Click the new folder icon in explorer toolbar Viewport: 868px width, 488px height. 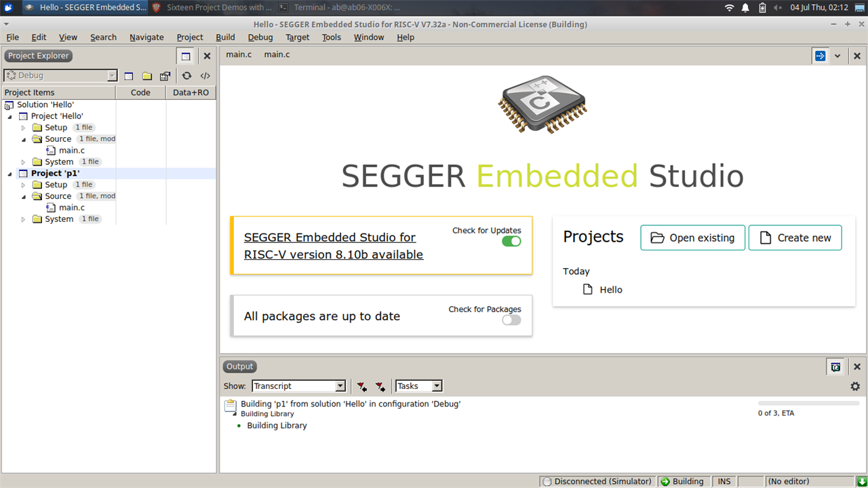(146, 76)
